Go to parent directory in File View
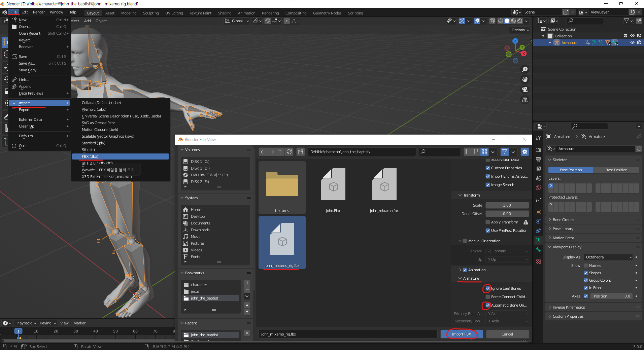The width and height of the screenshot is (644, 350). (x=280, y=152)
